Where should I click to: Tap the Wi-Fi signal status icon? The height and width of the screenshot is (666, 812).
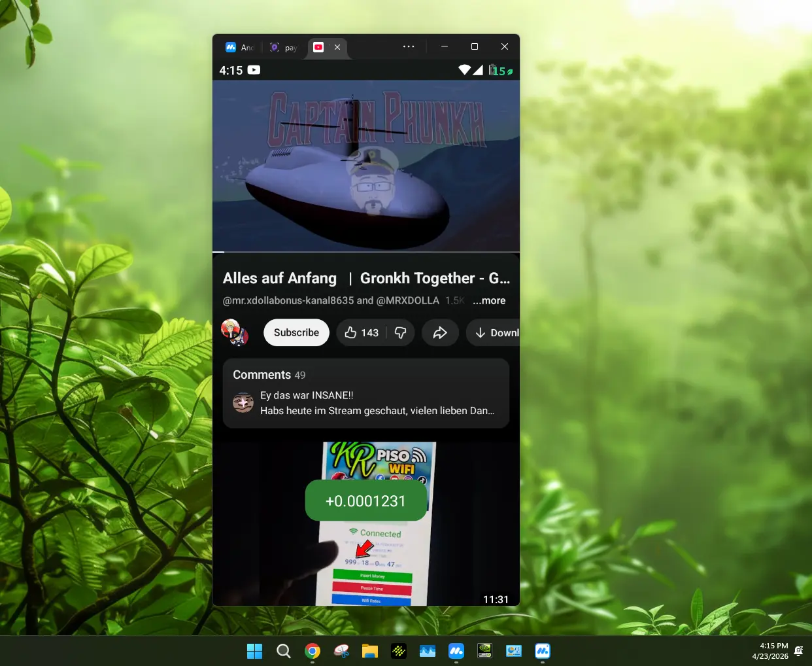click(x=464, y=70)
